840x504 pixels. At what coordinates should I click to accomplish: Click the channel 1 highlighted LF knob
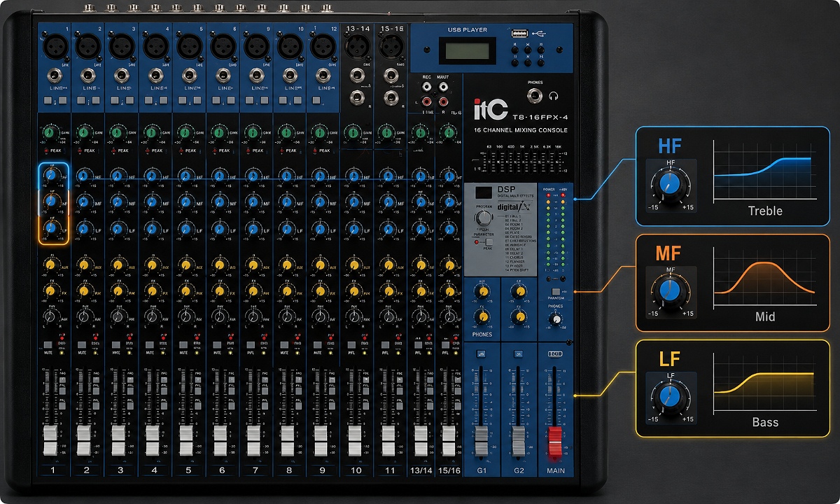52,228
